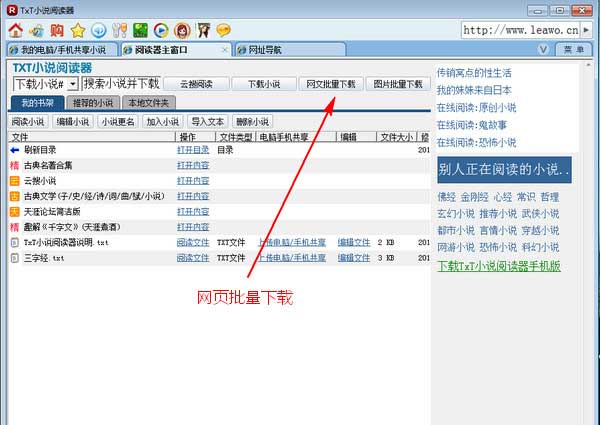Click the 别人正在阅读的小说 banner
Screen dimensions: 600x425
click(504, 169)
